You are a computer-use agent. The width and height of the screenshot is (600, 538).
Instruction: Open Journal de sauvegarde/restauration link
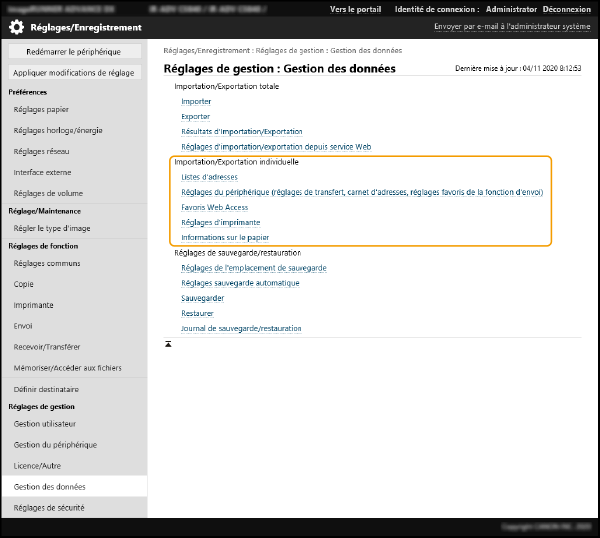[x=241, y=328]
